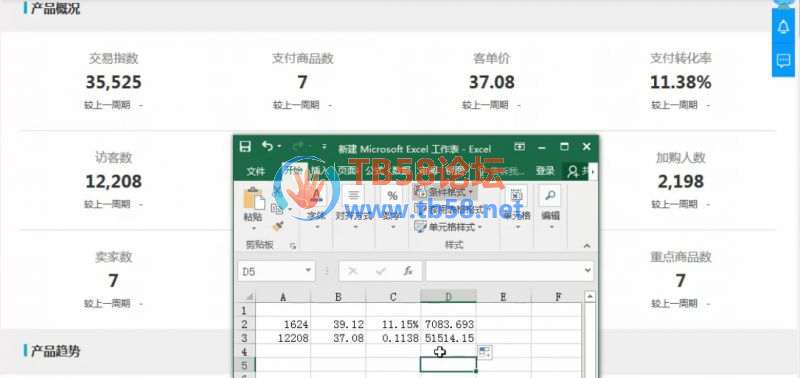Click cell containing 51514.15
The image size is (800, 378).
tap(448, 338)
